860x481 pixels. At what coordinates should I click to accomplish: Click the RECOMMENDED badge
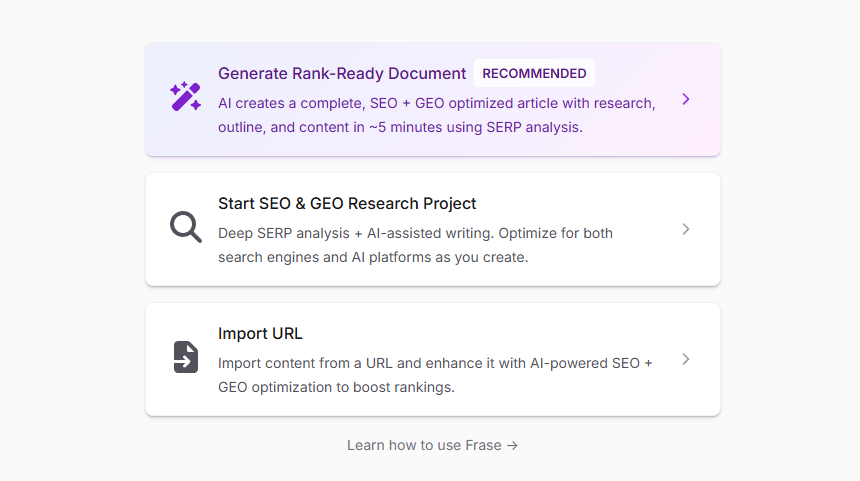tap(534, 73)
